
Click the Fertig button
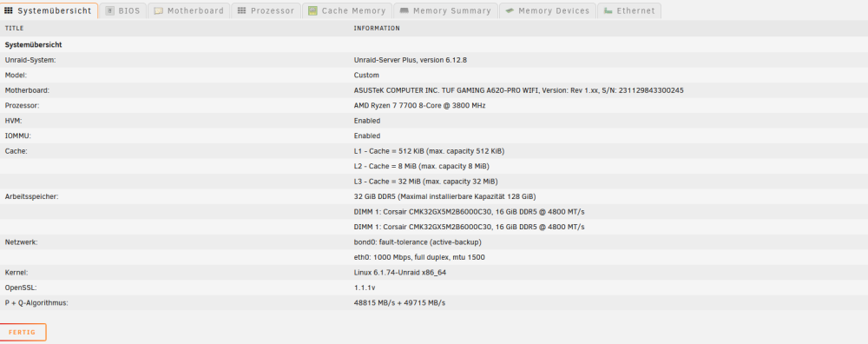click(x=23, y=333)
